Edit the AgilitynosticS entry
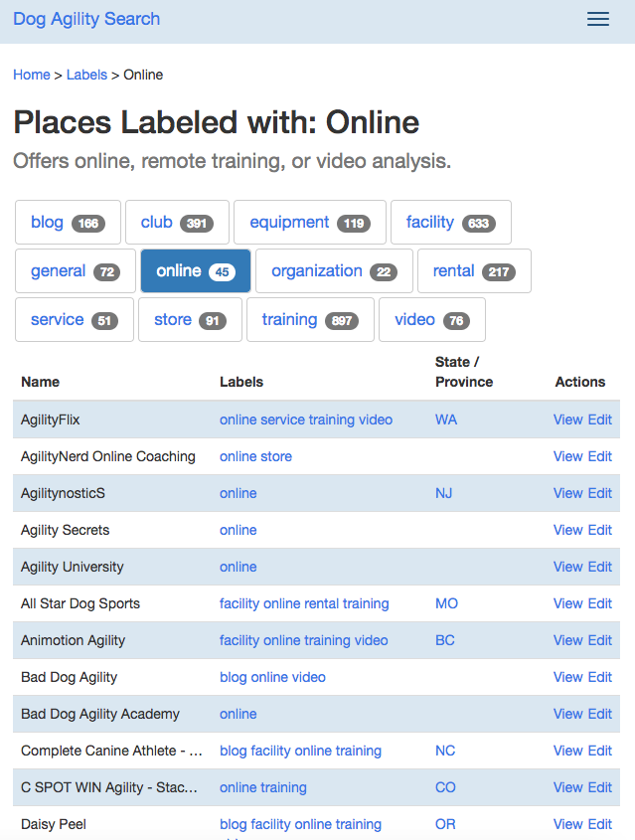The image size is (635, 840). click(x=599, y=493)
